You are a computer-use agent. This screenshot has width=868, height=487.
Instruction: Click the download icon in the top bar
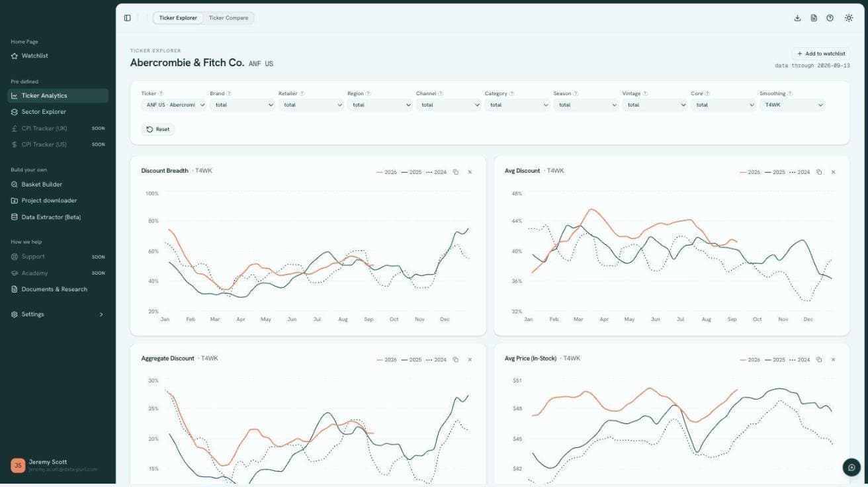(797, 18)
